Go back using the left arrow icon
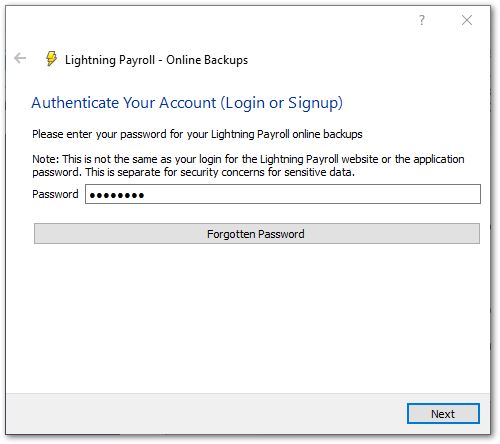The height and width of the screenshot is (444, 500). [x=20, y=58]
